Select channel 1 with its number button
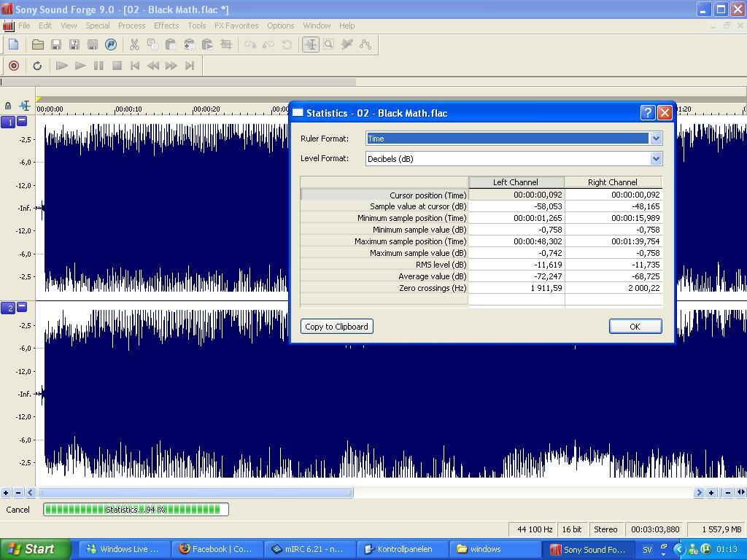The image size is (747, 560). (8, 122)
